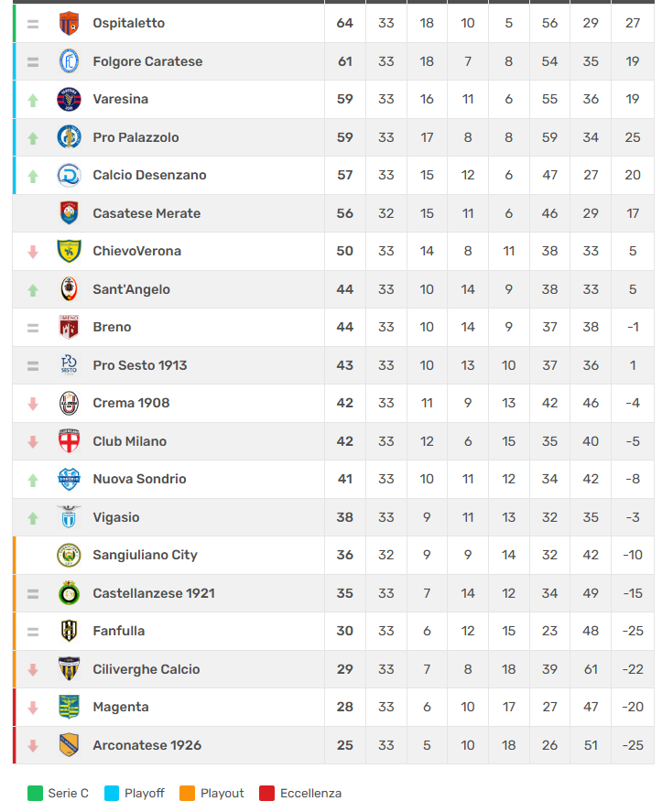Click the orange Playout legend swatch
662x812 pixels.
click(x=188, y=793)
